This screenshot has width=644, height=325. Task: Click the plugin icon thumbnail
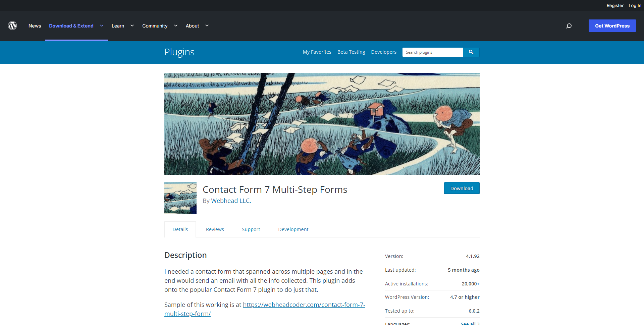[x=180, y=198]
